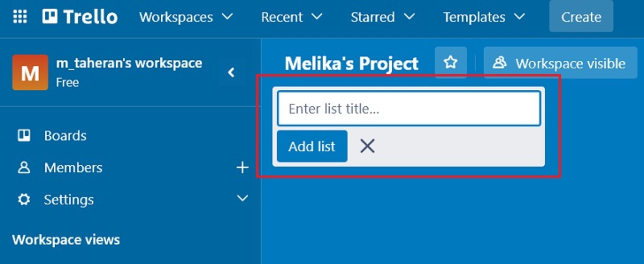Cancel list creation with X icon
The width and height of the screenshot is (644, 264).
coord(367,146)
